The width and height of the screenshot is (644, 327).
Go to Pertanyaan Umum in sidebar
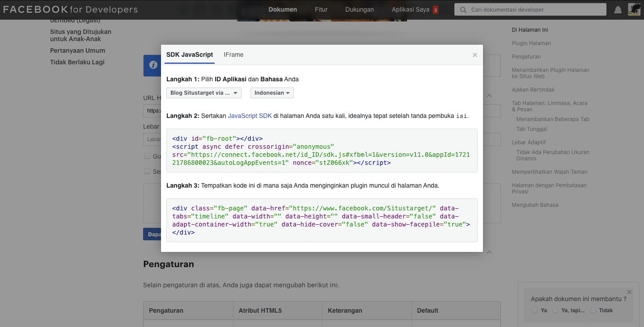(x=77, y=50)
